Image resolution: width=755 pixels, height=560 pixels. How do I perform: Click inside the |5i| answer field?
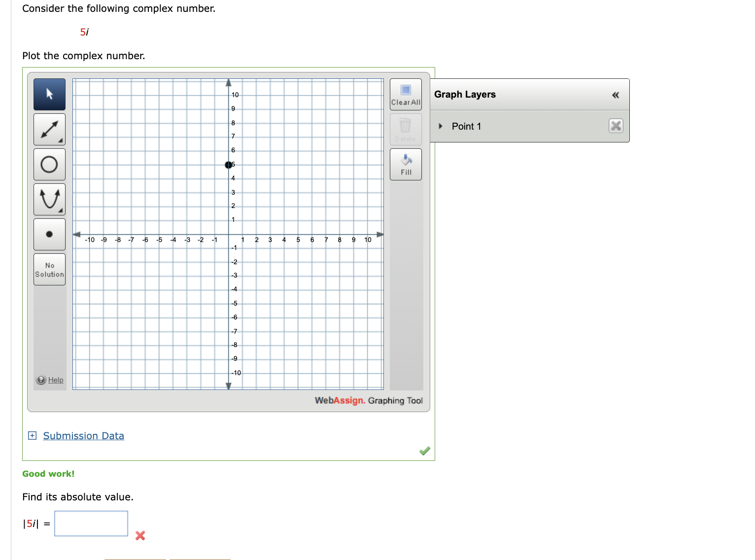[91, 524]
